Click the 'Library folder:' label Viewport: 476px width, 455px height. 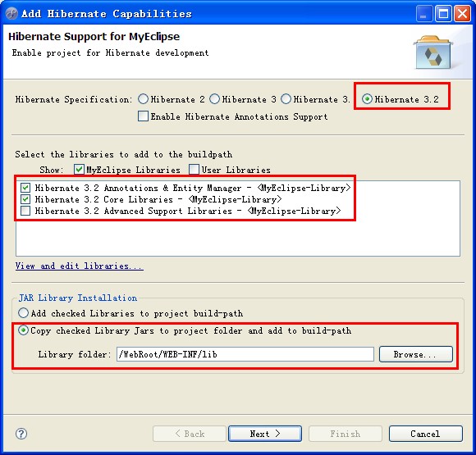(75, 355)
